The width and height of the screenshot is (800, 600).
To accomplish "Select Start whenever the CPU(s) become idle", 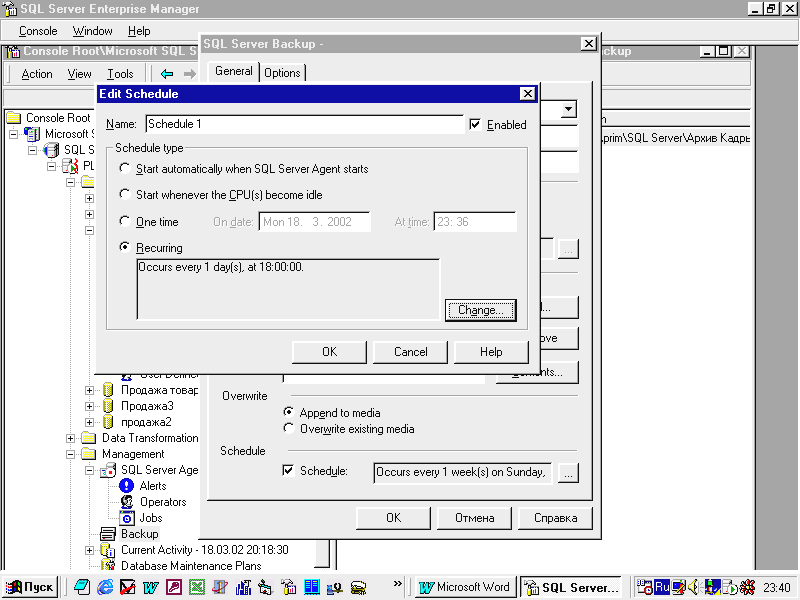I will [124, 194].
